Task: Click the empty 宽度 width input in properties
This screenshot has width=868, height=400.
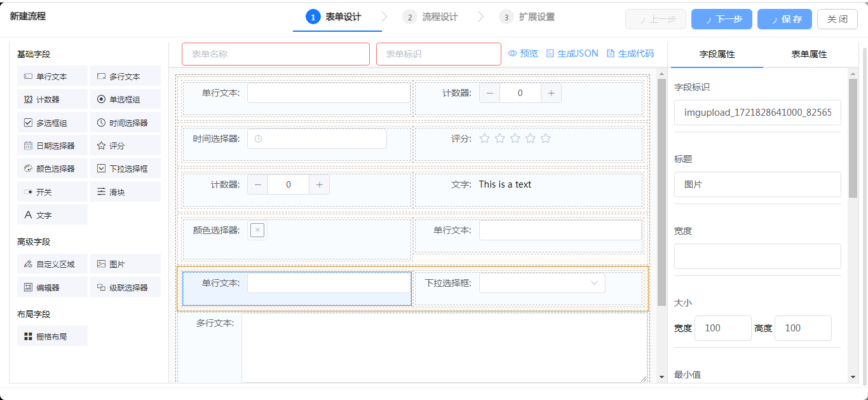Action: [757, 256]
